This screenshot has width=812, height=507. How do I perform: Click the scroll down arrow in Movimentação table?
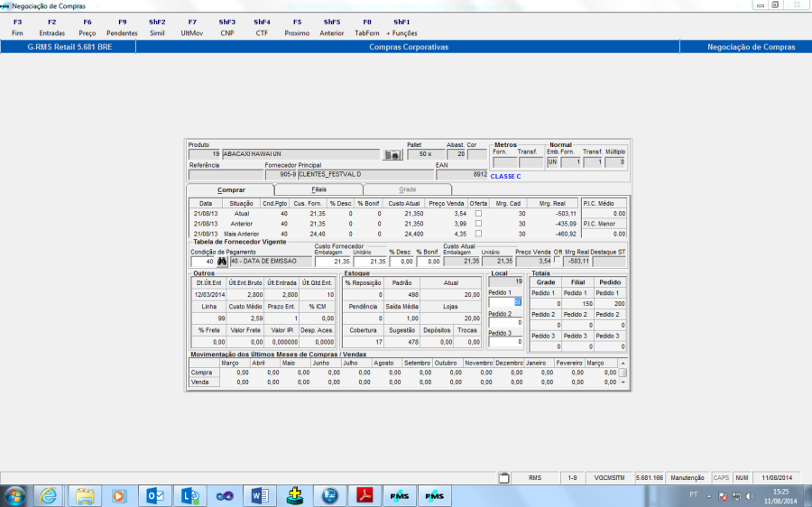pyautogui.click(x=623, y=383)
